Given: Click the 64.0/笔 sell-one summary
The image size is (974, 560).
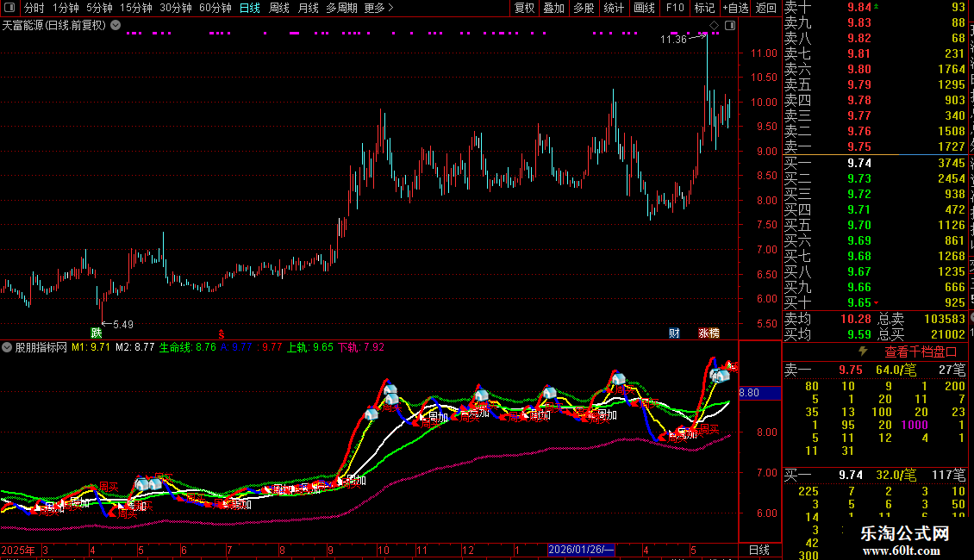Looking at the screenshot, I should (x=896, y=370).
